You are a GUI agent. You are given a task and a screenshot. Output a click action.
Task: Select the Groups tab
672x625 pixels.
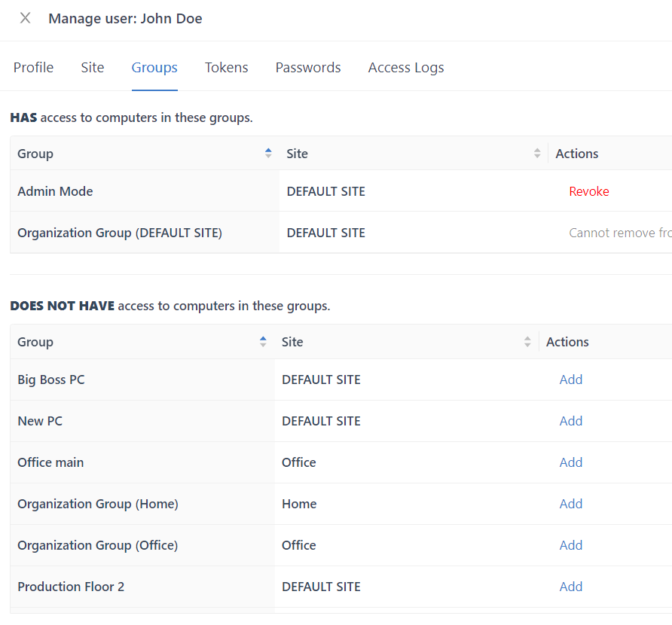(x=154, y=68)
